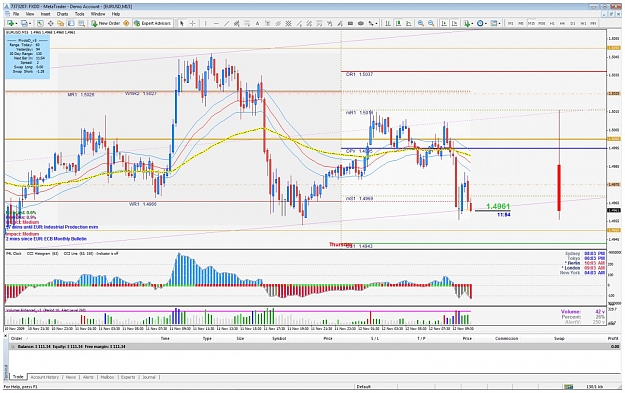Open the Help menu
Screen dimensions: 625x393
pyautogui.click(x=116, y=14)
